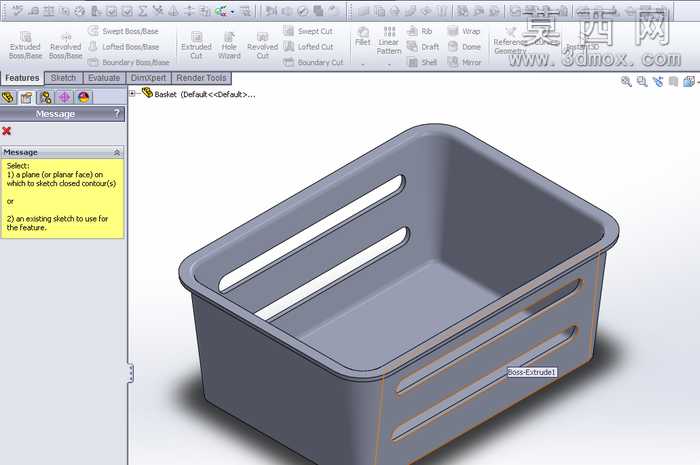Viewport: 700px width, 465px height.
Task: Select the Basket part in the flyout tree
Action: 199,94
